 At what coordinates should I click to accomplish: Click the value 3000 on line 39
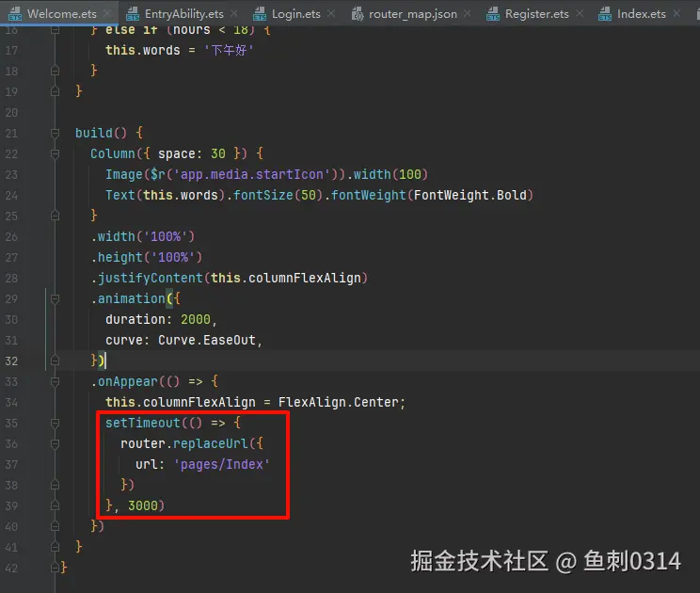143,505
